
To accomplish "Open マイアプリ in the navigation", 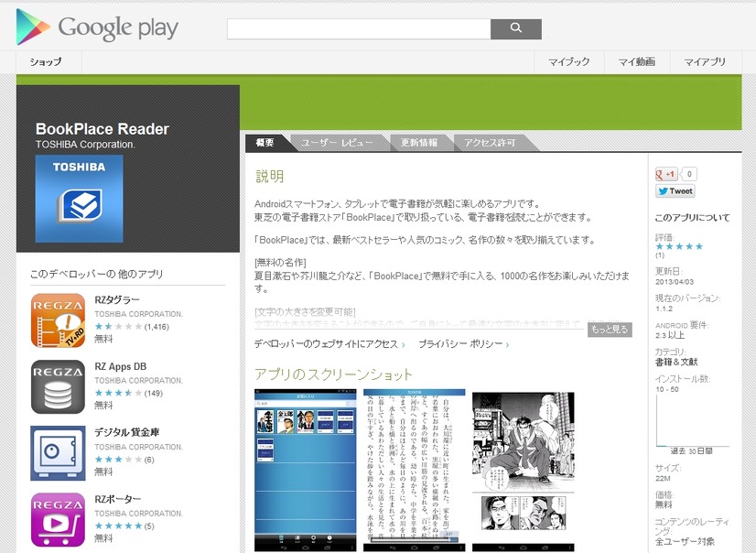I will 705,61.
